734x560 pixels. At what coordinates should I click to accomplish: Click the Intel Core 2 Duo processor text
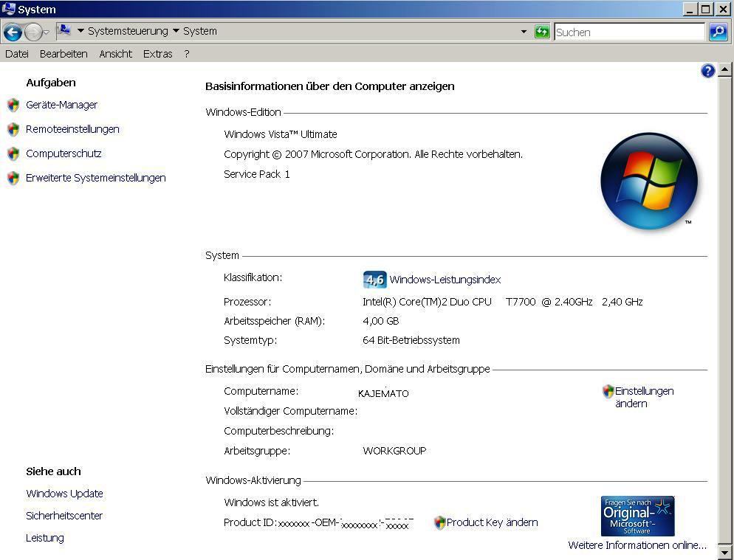502,302
